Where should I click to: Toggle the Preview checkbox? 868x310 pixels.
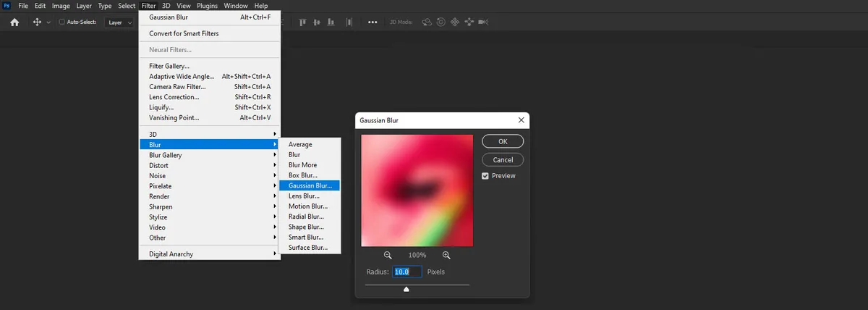click(486, 176)
